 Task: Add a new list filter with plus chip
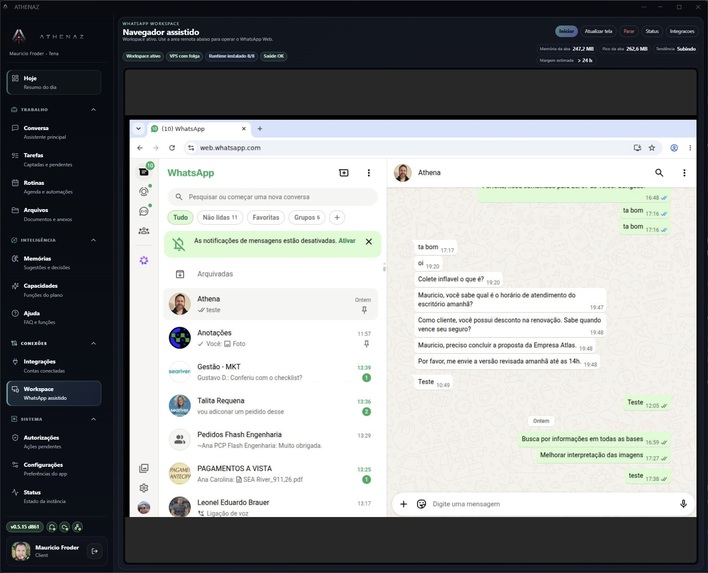pyautogui.click(x=337, y=217)
